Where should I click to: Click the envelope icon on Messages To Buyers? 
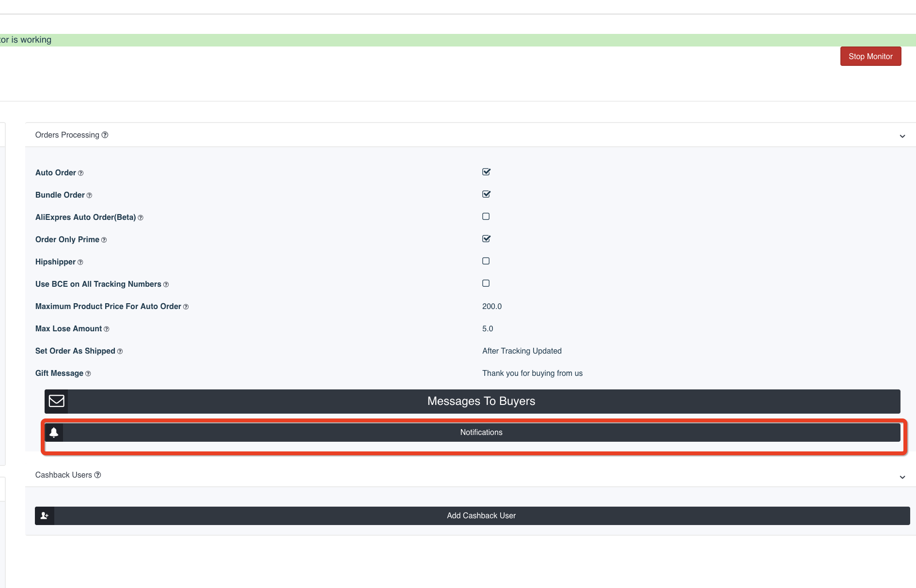(56, 401)
